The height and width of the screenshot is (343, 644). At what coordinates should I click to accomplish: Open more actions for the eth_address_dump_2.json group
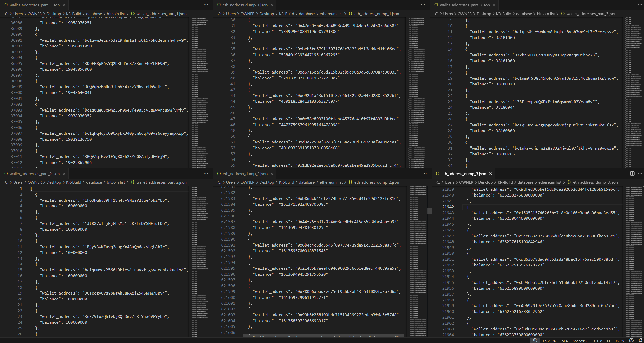pyautogui.click(x=424, y=174)
